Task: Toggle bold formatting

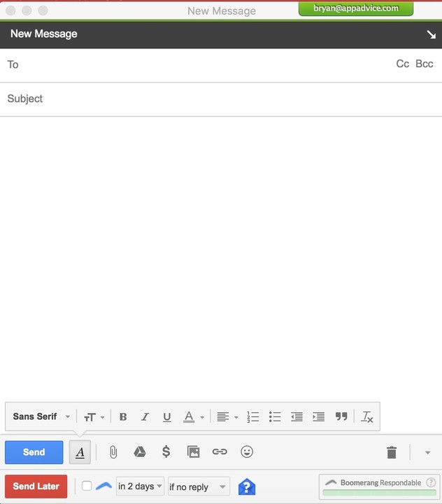Action: [123, 416]
